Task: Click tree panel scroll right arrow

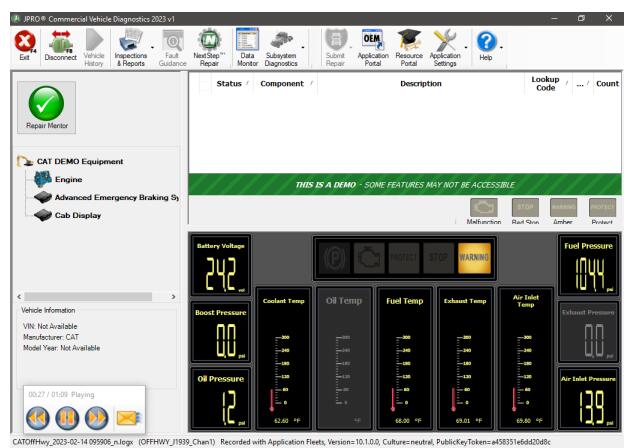Action: (x=173, y=297)
